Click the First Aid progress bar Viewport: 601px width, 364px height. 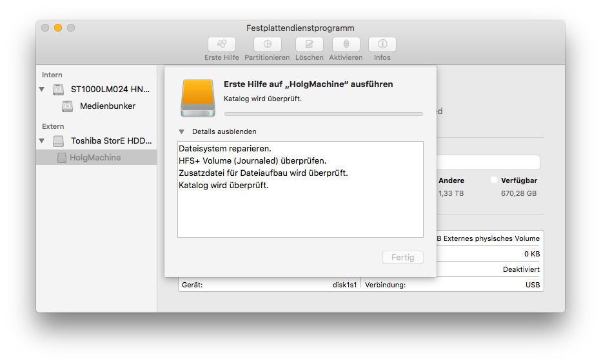pyautogui.click(x=324, y=114)
